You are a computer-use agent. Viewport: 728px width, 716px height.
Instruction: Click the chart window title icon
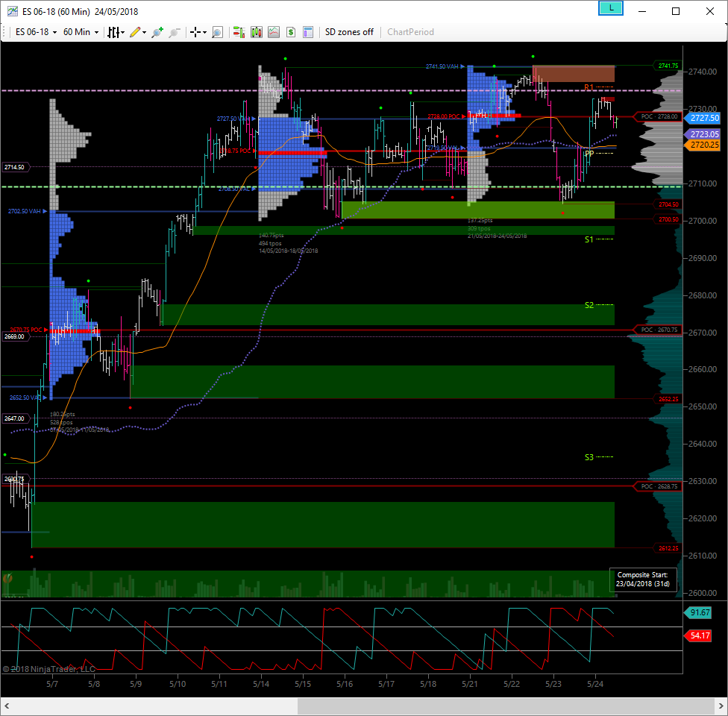pos(13,11)
